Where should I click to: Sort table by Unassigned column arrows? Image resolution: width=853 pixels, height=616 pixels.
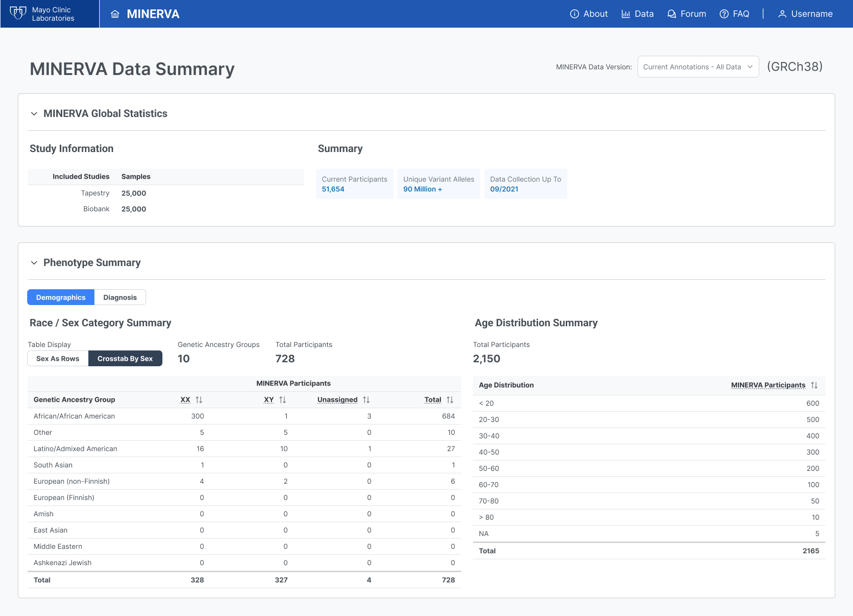tap(366, 400)
